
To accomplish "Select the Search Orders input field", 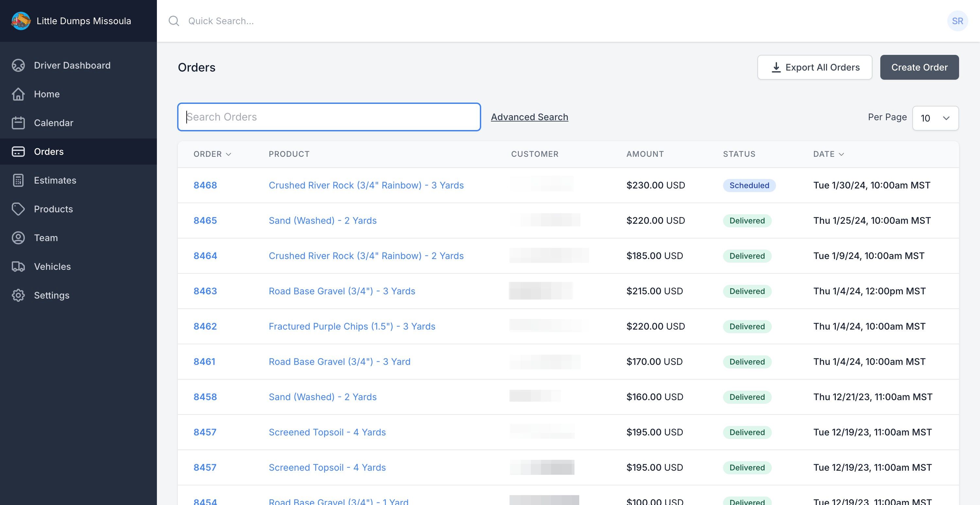I will [x=329, y=117].
